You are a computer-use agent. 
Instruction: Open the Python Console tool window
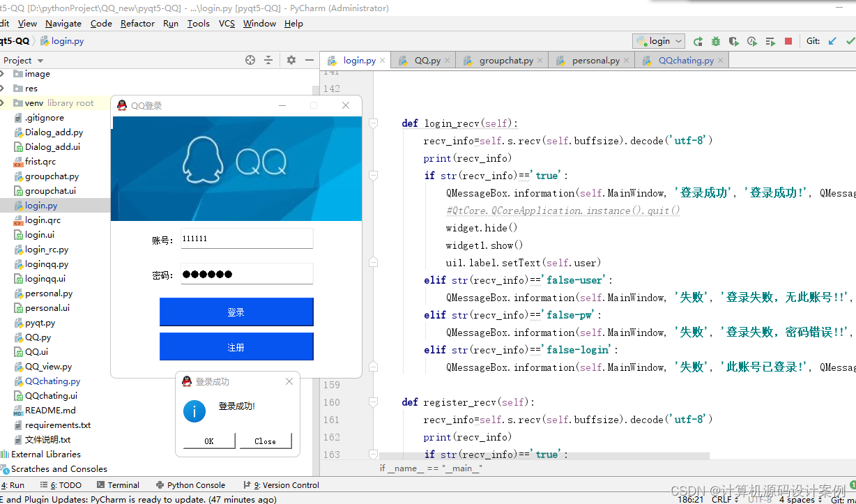pyautogui.click(x=190, y=485)
